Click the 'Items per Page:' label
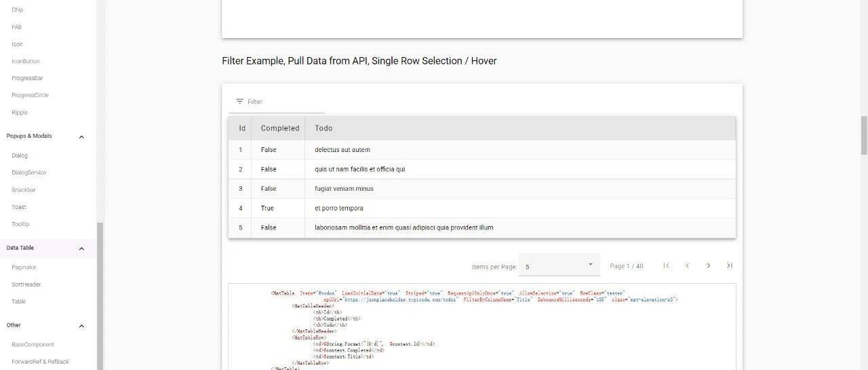Image resolution: width=868 pixels, height=370 pixels. [x=495, y=267]
